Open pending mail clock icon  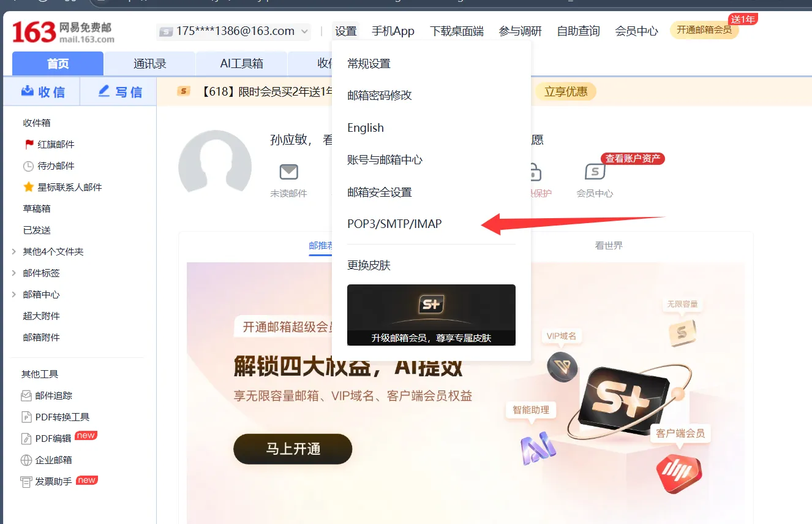[28, 166]
